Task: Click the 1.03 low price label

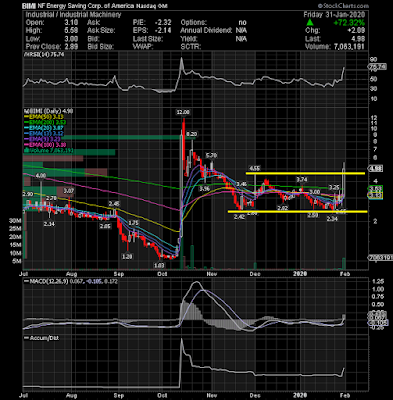Action: tap(159, 266)
